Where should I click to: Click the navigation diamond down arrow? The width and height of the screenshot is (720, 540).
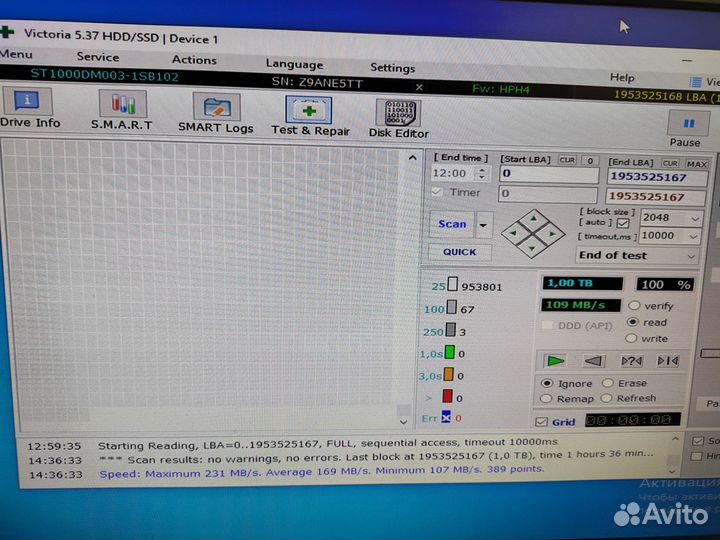pos(532,249)
